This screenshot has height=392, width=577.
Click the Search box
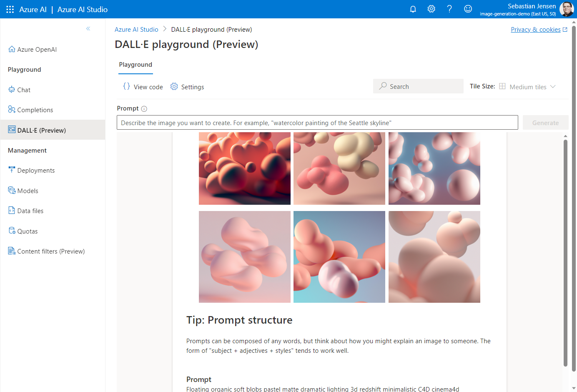pos(418,87)
